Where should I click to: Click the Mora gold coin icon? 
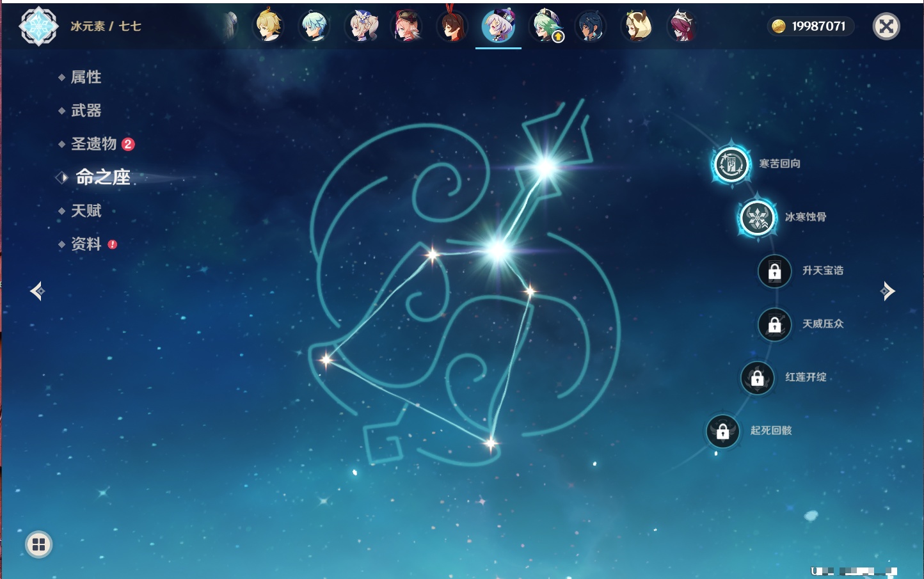point(779,26)
